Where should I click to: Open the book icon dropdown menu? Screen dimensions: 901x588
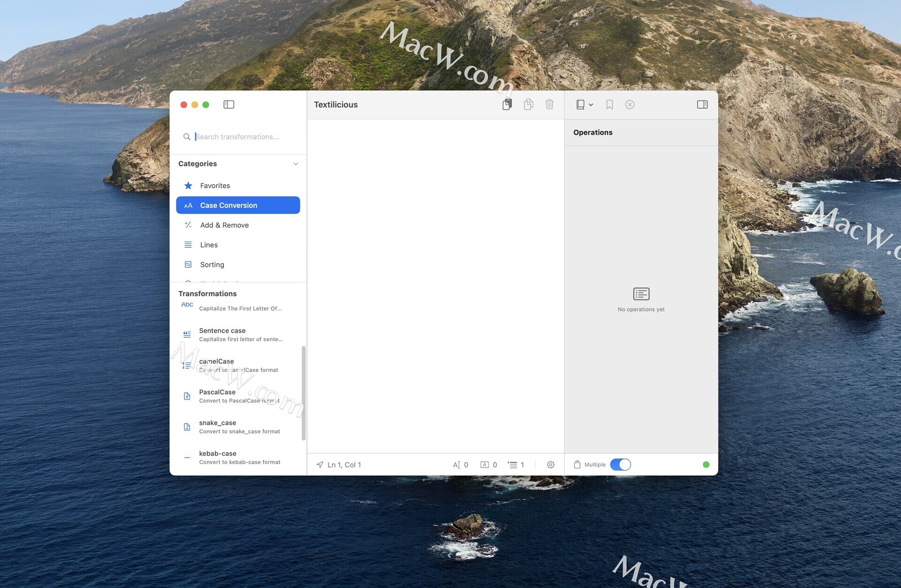(x=584, y=105)
